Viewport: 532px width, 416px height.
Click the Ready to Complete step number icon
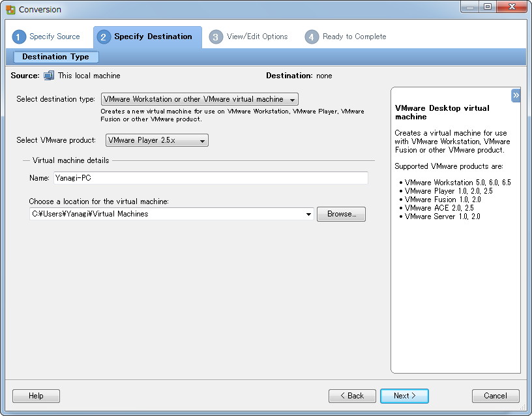311,37
